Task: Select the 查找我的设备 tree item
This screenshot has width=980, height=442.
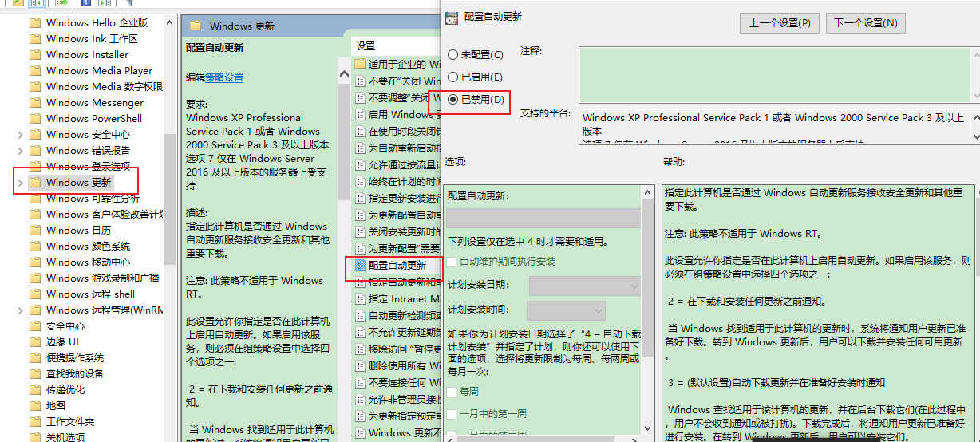Action: pos(75,374)
